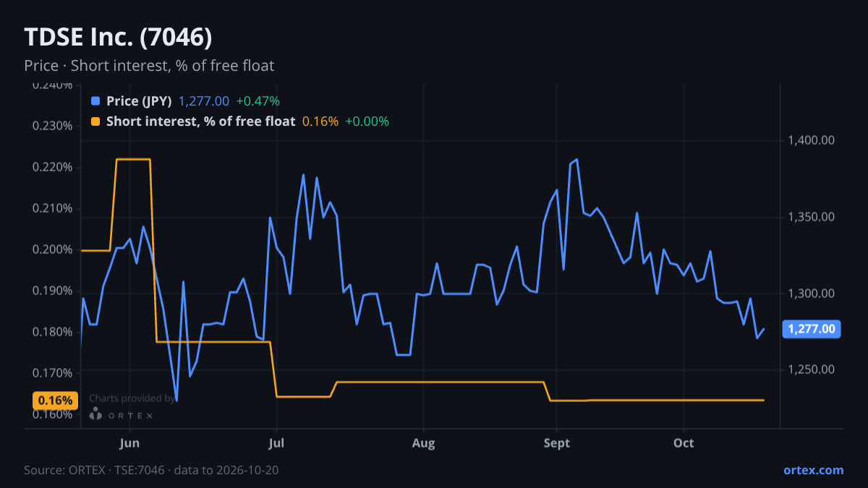868x488 pixels.
Task: Click the 0.220% left axis label
Action: click(53, 167)
